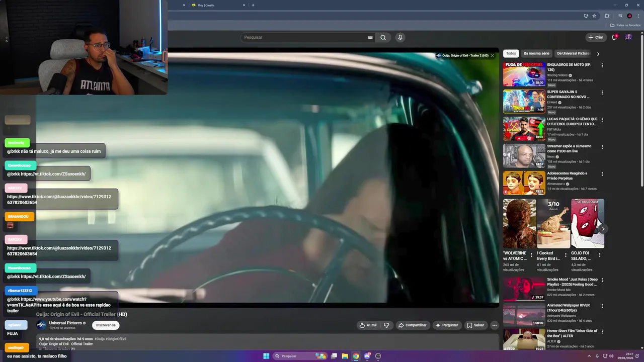Click the #OriginOfEvil hashtag link

pyautogui.click(x=116, y=339)
